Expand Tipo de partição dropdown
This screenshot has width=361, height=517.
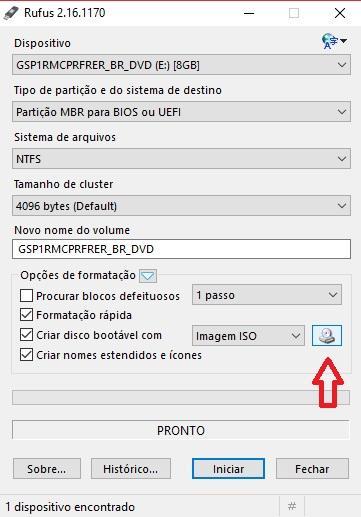tap(181, 112)
